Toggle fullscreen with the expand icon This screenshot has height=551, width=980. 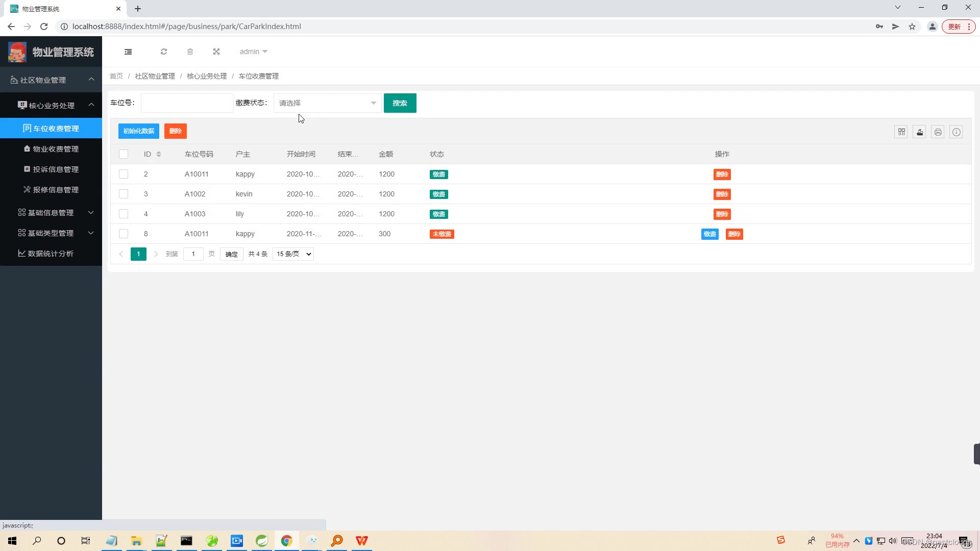pyautogui.click(x=216, y=52)
